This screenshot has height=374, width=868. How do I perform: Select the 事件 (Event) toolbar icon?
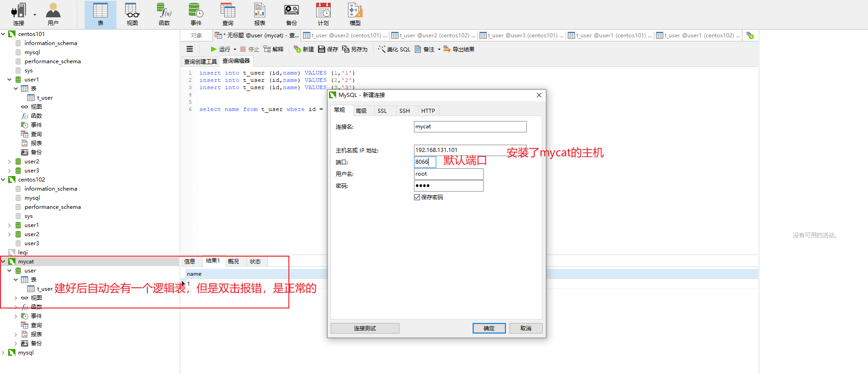(196, 14)
